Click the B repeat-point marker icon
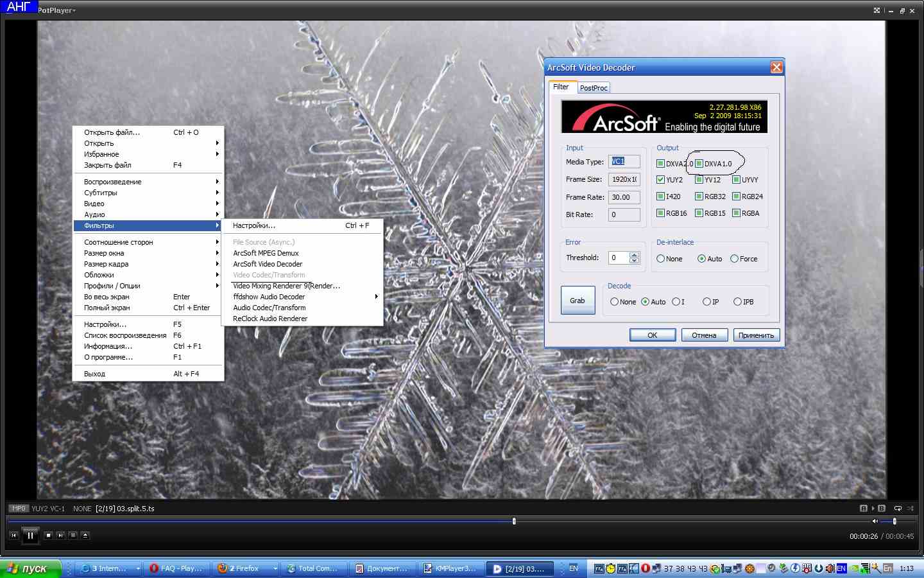The width and height of the screenshot is (924, 578). tap(882, 508)
